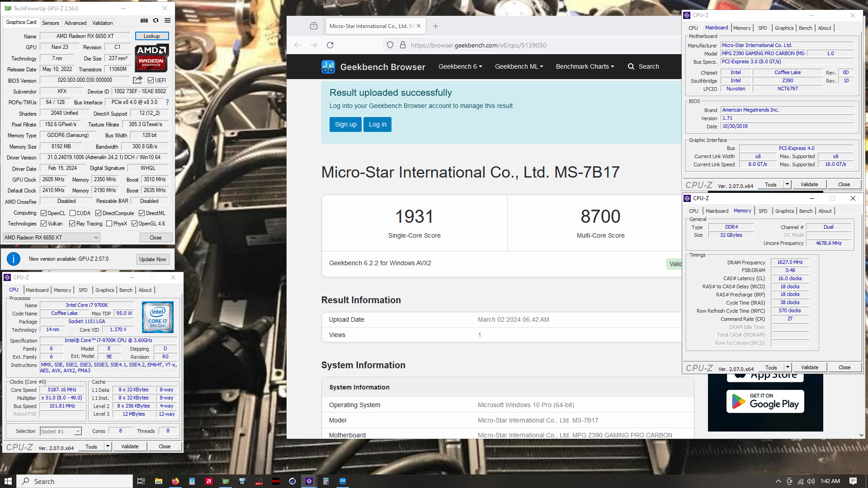
Task: Open the Geekbench 6 dropdown menu
Action: coord(460,66)
